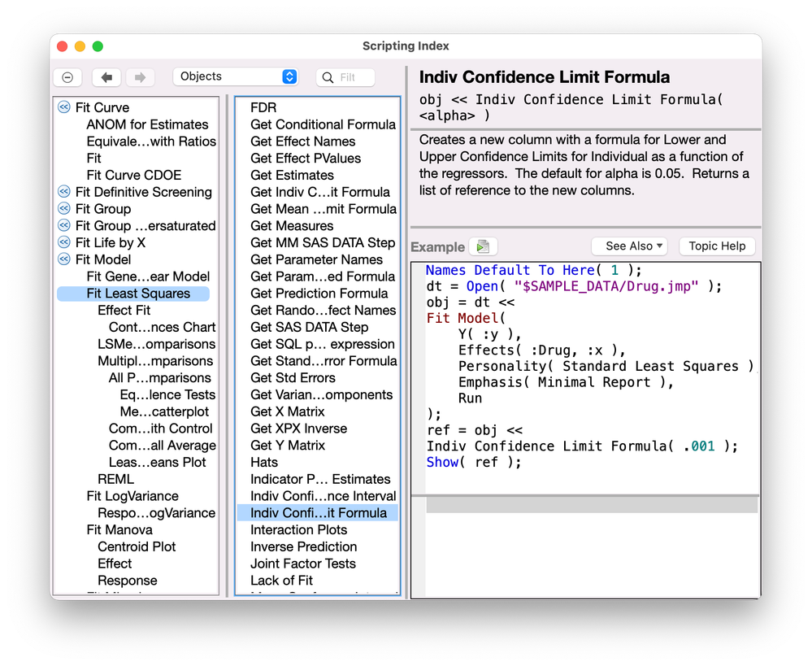Collapse the Fit Curve tree node
The height and width of the screenshot is (666, 812).
tap(64, 107)
